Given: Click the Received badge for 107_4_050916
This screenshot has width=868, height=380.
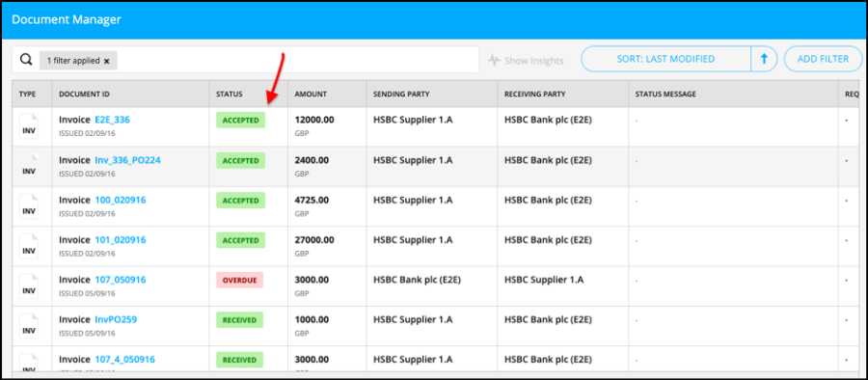Looking at the screenshot, I should (x=240, y=360).
